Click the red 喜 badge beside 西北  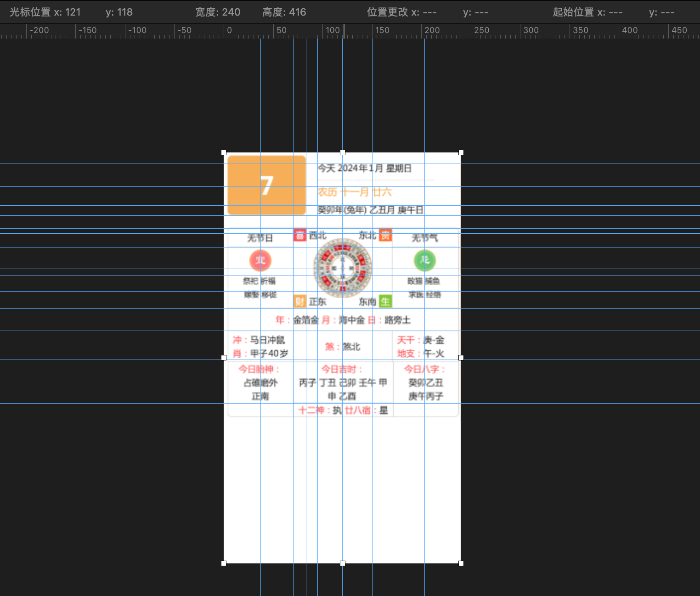coord(299,236)
